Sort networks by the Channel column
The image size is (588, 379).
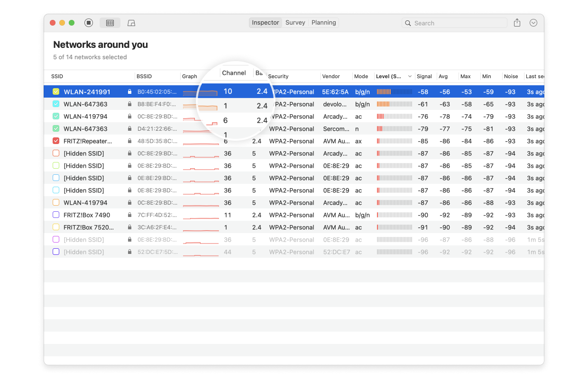click(235, 72)
